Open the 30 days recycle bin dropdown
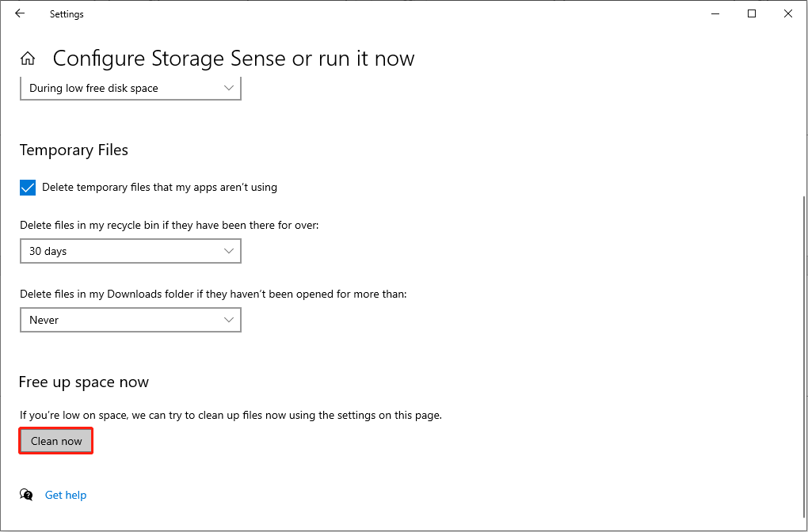 pyautogui.click(x=131, y=251)
